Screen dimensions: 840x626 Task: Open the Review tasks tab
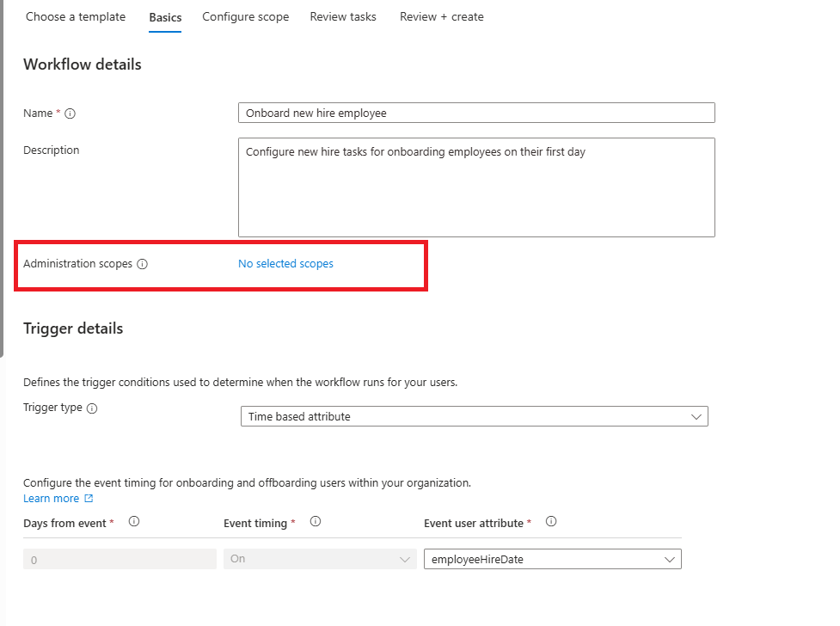click(x=343, y=17)
